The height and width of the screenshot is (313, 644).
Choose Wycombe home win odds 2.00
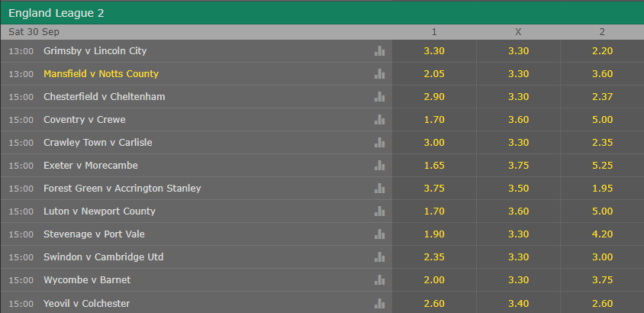[434, 280]
